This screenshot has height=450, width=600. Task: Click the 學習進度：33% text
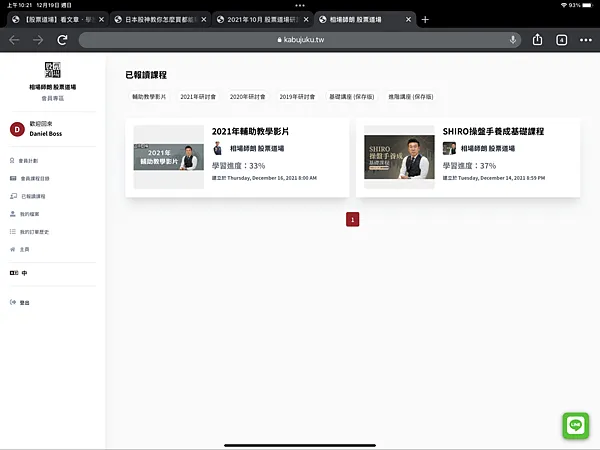point(238,166)
